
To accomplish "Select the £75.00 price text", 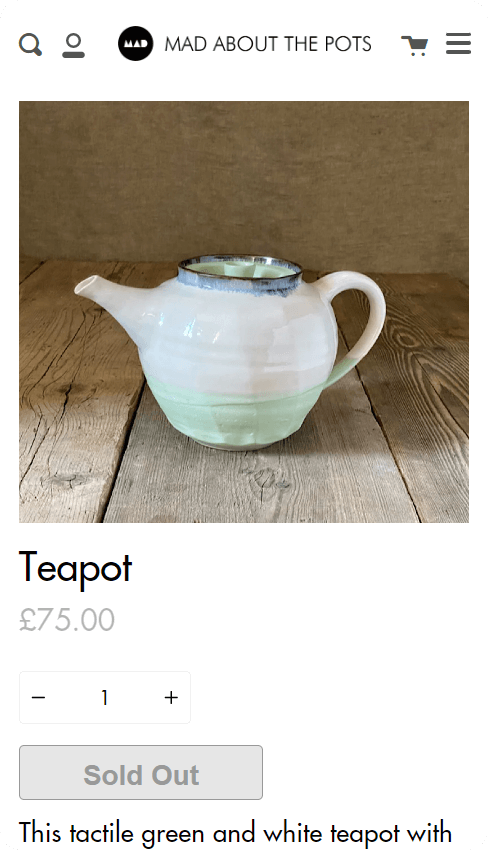I will click(67, 619).
